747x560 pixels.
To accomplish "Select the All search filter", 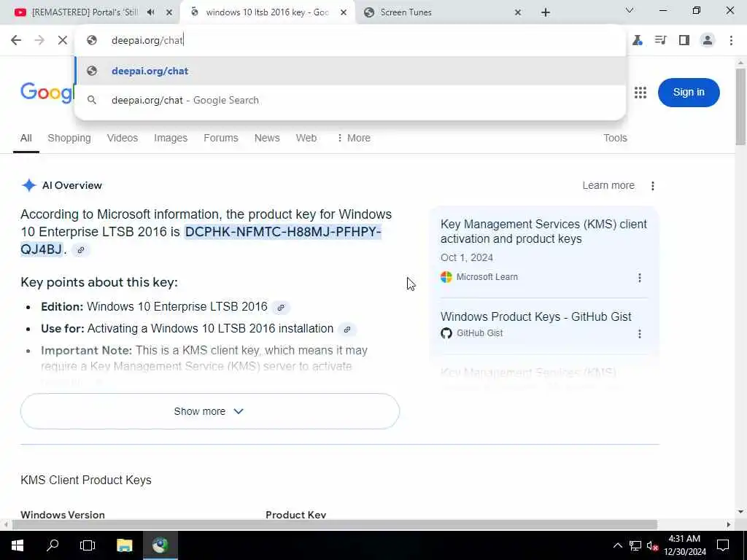I will [26, 138].
